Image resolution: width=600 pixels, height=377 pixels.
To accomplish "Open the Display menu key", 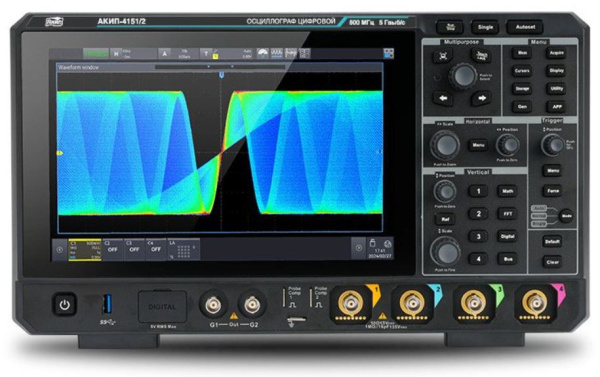I will pyautogui.click(x=556, y=71).
